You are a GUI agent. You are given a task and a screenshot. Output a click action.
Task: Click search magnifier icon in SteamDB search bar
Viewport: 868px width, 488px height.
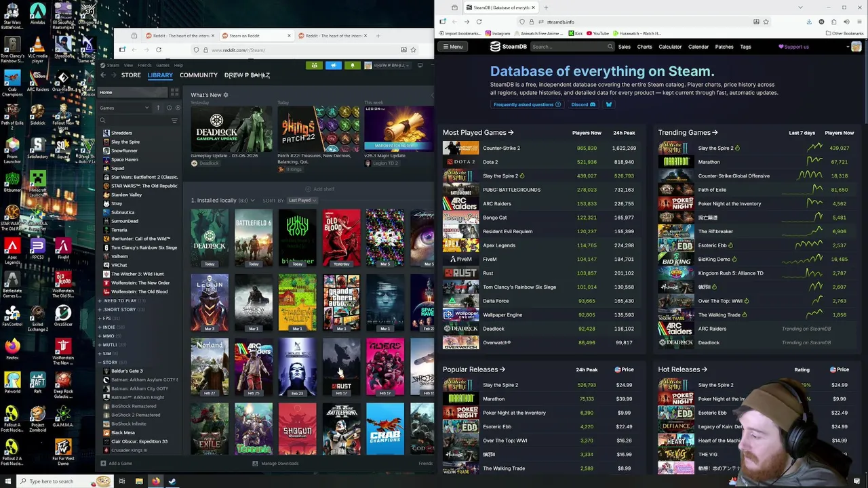pos(610,47)
